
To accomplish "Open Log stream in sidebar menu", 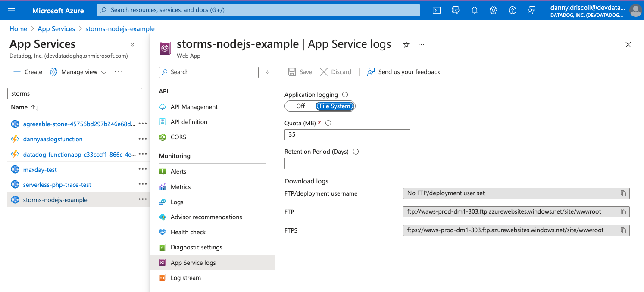I will click(185, 278).
